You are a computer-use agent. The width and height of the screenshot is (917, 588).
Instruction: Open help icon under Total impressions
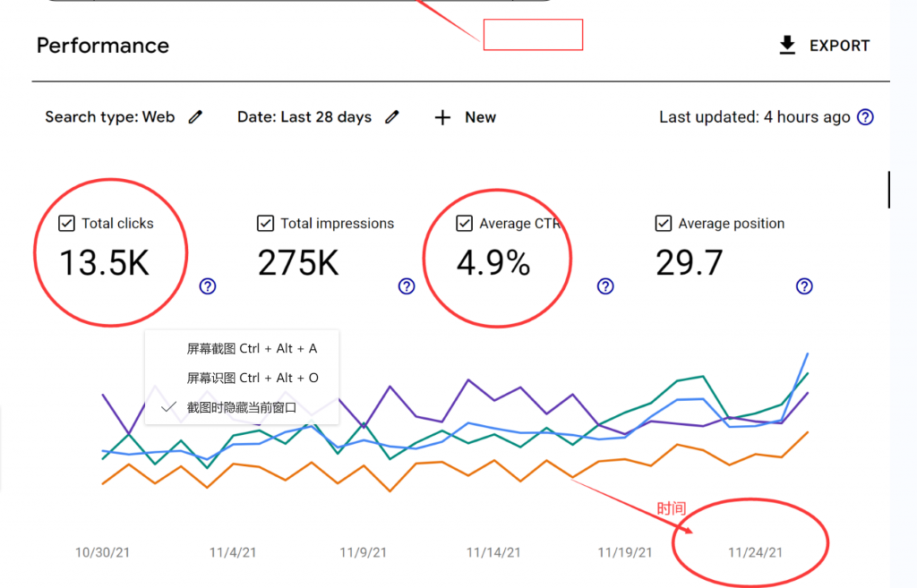tap(407, 286)
